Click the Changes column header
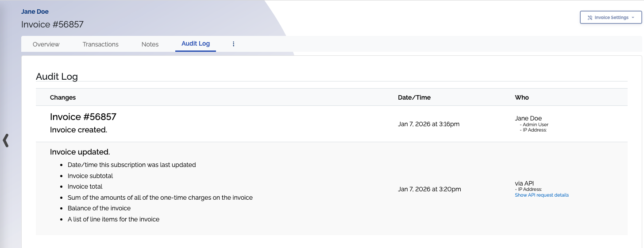Screen dimensions: 644x248 click(x=63, y=97)
